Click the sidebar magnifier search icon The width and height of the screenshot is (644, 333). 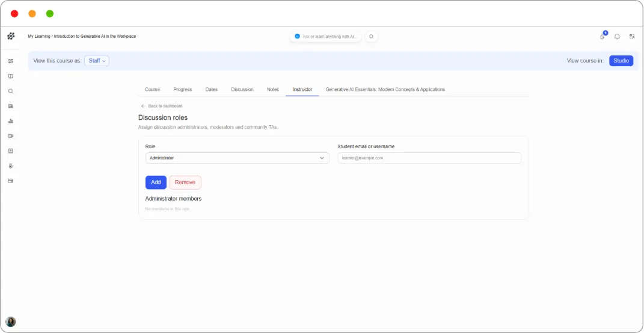[11, 92]
